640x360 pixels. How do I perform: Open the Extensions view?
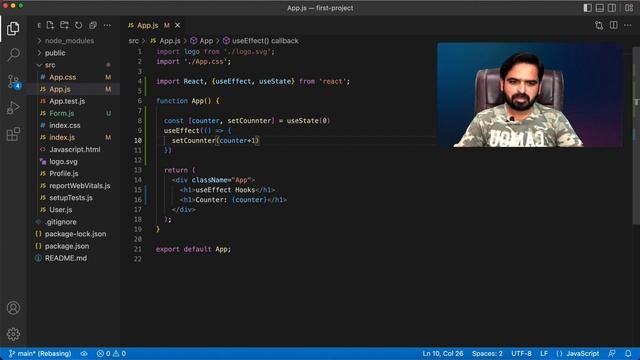click(13, 134)
